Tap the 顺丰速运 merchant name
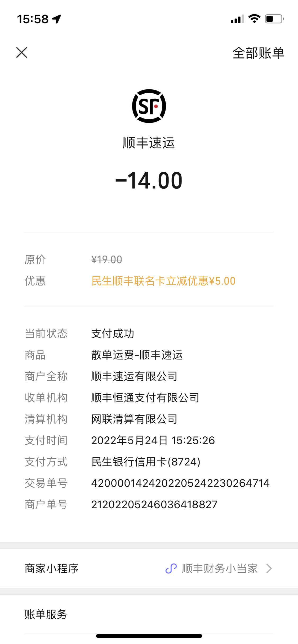 [x=149, y=143]
